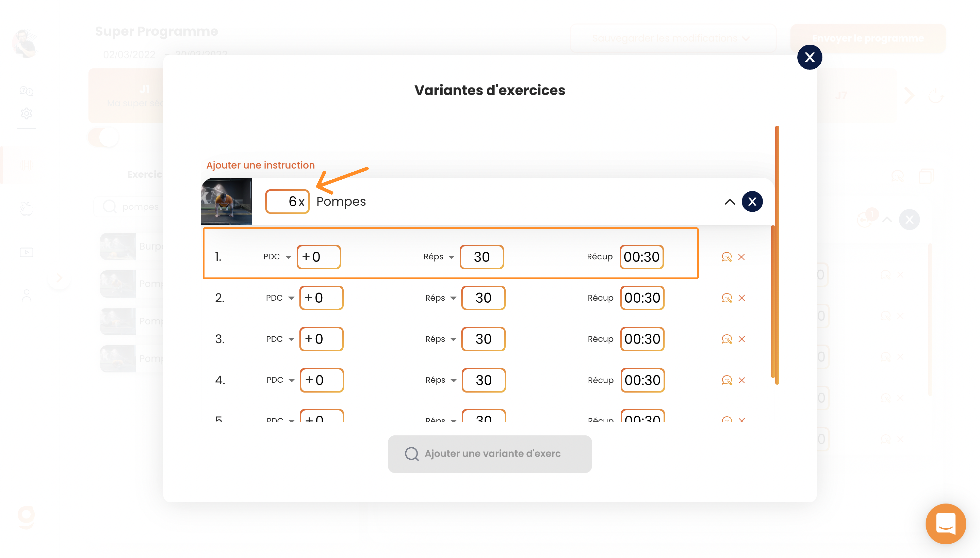Open comment icon for set 3
The height and width of the screenshot is (558, 980).
point(726,339)
